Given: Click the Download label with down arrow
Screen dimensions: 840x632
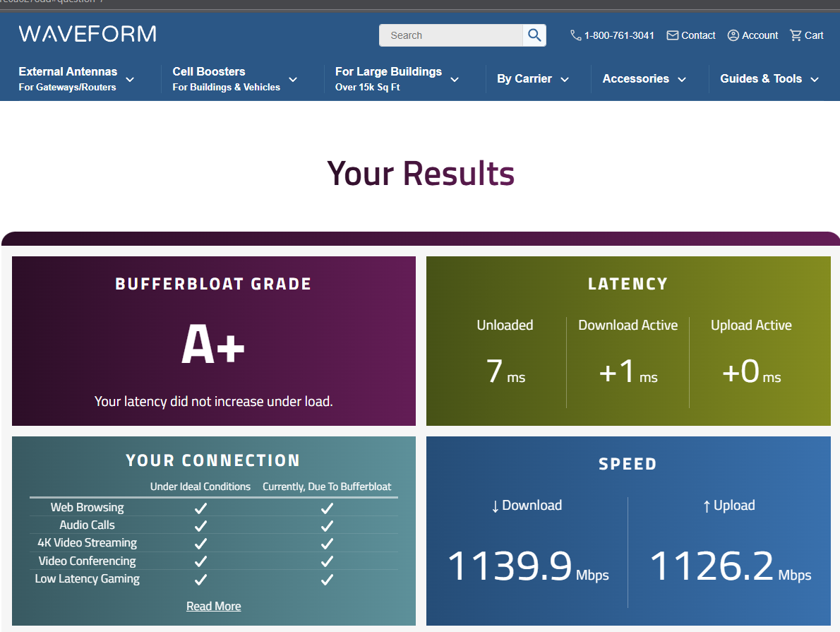Looking at the screenshot, I should click(x=527, y=506).
